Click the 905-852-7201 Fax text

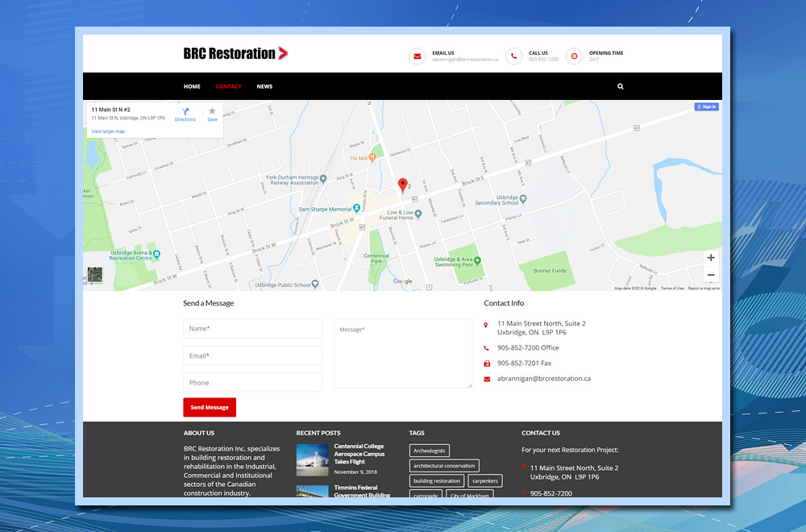pyautogui.click(x=525, y=364)
